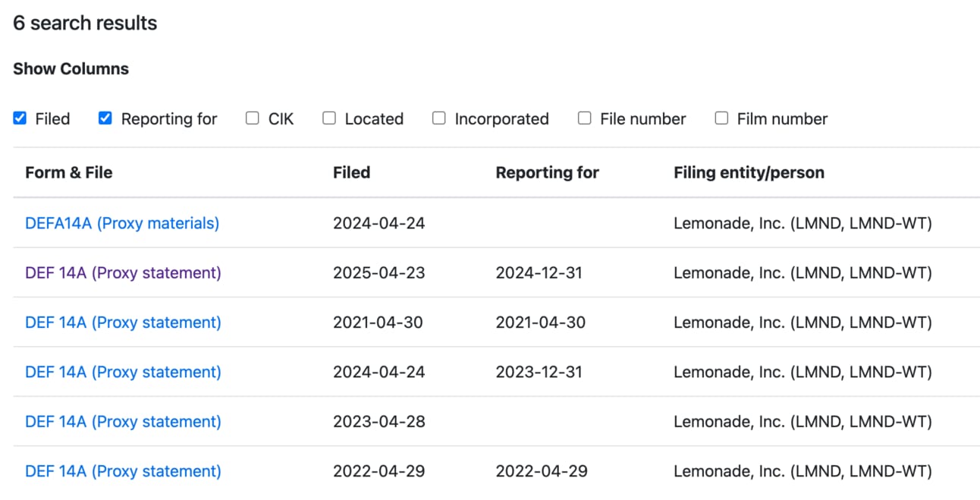
Task: Click the 2024-12-31 reporting date cell
Action: [539, 272]
